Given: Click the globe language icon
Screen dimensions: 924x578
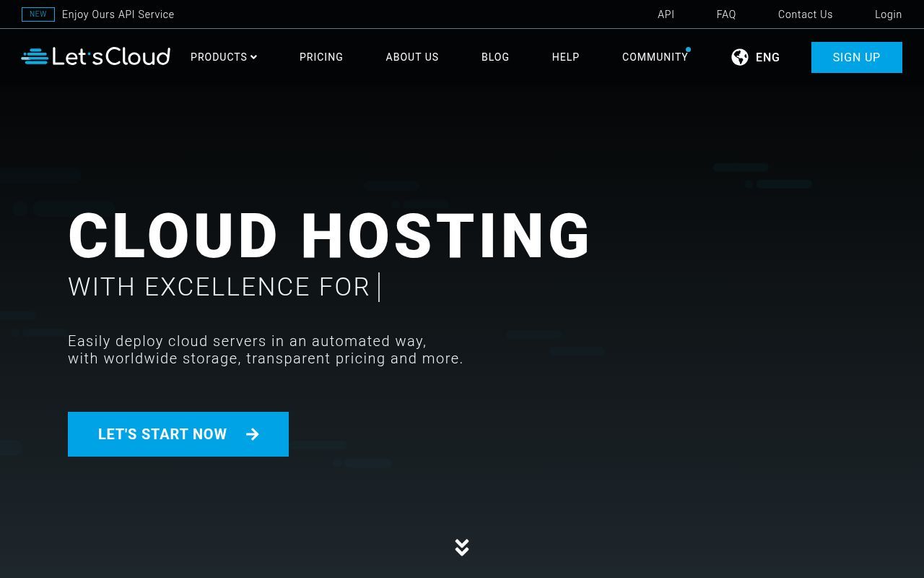Looking at the screenshot, I should click(x=740, y=57).
